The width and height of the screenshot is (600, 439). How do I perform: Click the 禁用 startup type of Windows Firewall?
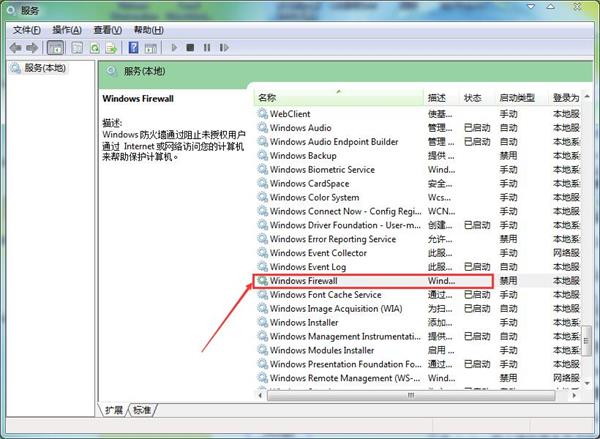[x=509, y=281]
